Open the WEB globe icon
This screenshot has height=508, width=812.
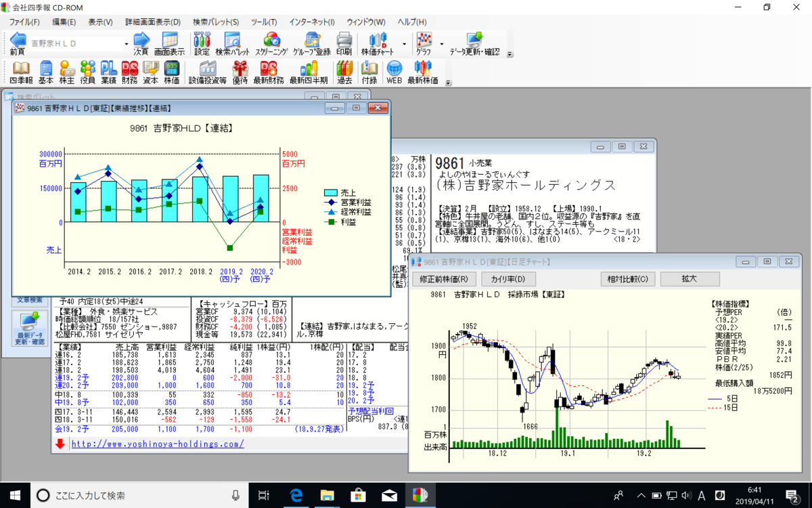click(394, 72)
